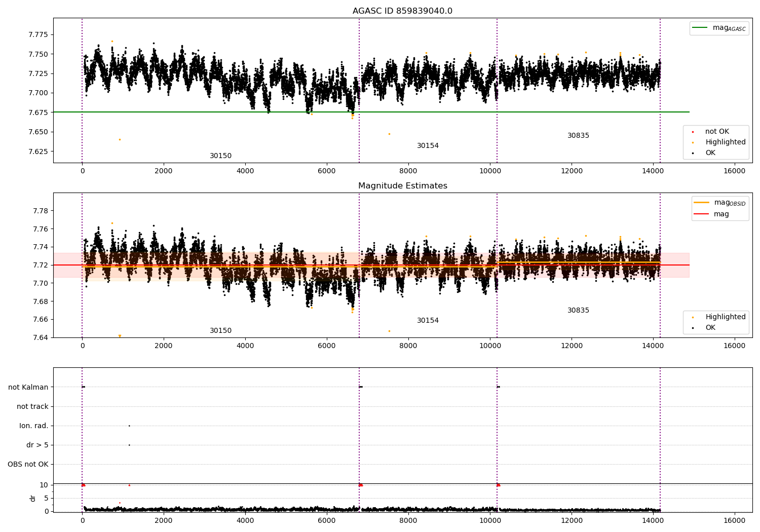Select "OK" legend entry in top plot
Screen dimensions: 760x532
pyautogui.click(x=710, y=153)
